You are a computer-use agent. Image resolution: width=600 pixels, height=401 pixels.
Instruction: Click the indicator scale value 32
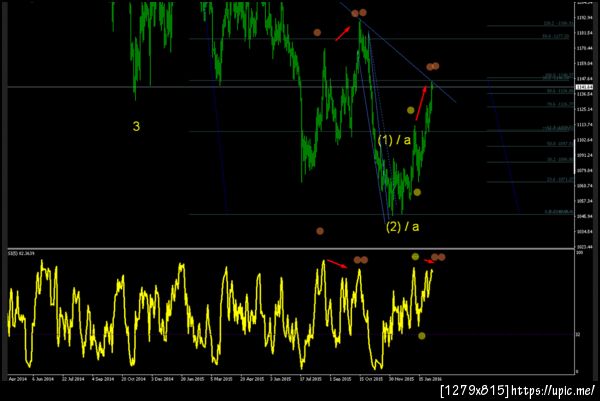(578, 334)
